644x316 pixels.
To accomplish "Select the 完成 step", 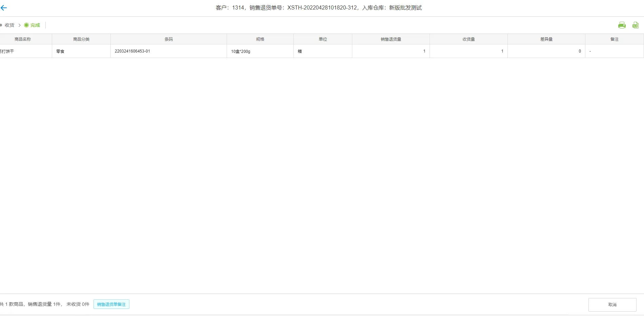I will (32, 25).
